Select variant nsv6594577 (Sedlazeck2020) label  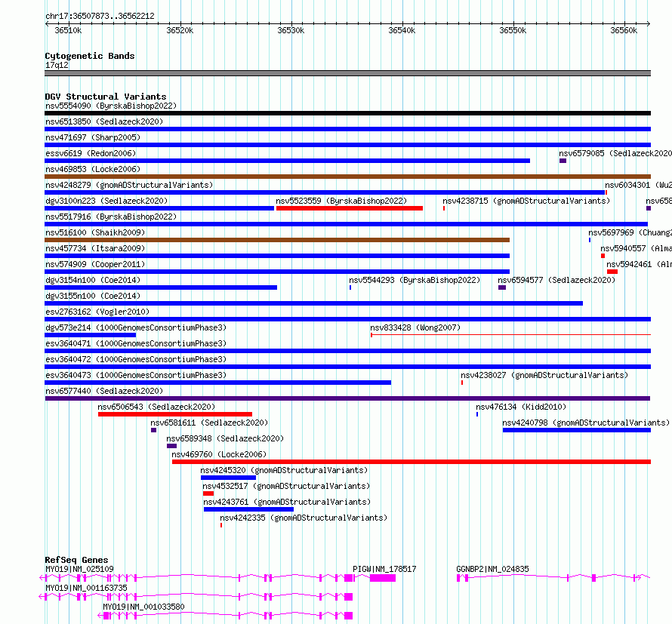pyautogui.click(x=556, y=280)
